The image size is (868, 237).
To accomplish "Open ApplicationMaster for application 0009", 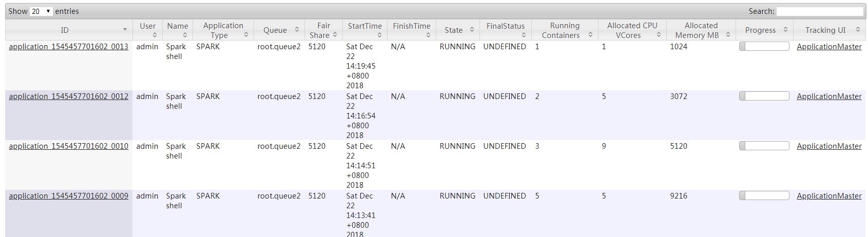I will (x=829, y=196).
